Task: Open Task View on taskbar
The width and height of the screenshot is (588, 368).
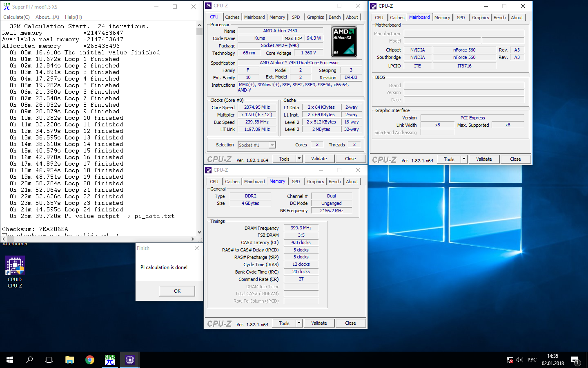Action: click(x=49, y=360)
